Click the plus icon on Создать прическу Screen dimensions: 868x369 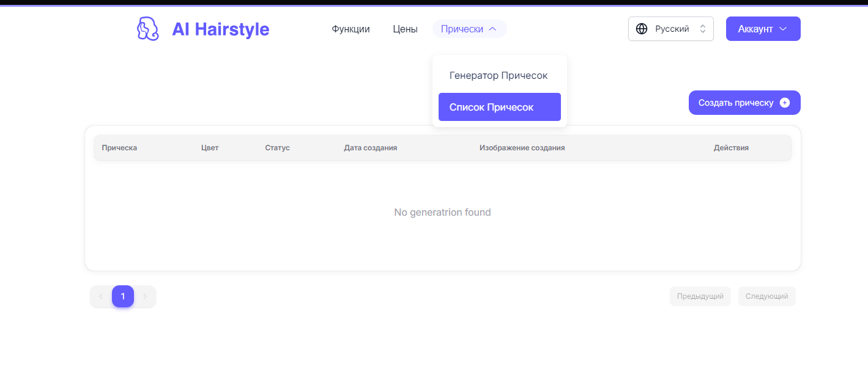[x=785, y=103]
